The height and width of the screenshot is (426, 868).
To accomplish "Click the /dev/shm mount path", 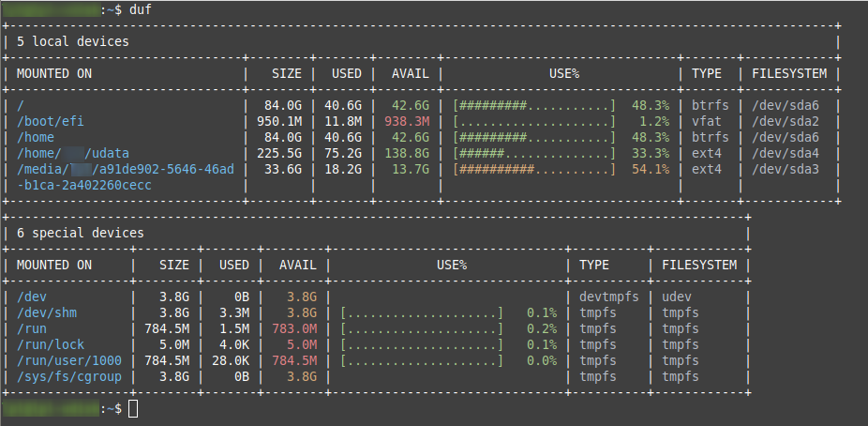I will (47, 313).
